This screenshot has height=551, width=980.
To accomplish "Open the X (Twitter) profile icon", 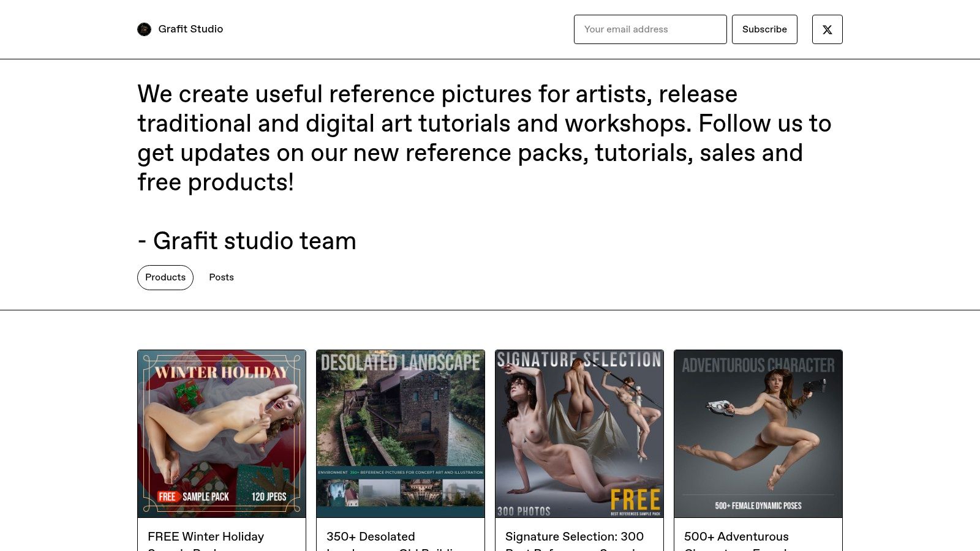I will [827, 29].
